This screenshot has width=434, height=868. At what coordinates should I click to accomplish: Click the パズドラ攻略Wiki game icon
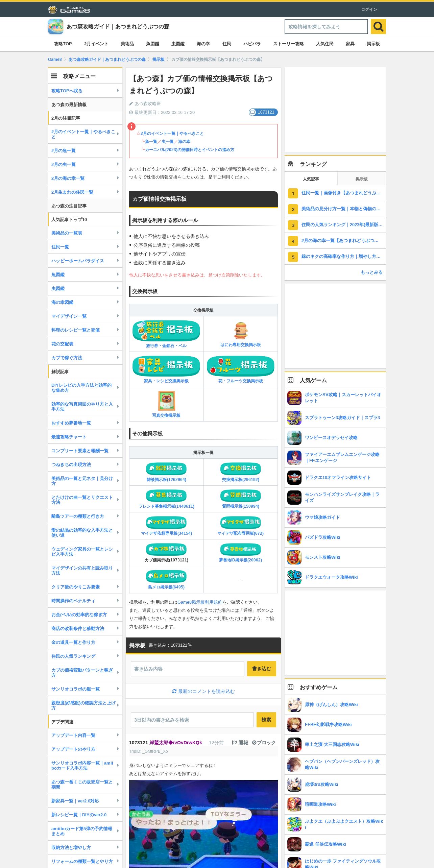[294, 537]
